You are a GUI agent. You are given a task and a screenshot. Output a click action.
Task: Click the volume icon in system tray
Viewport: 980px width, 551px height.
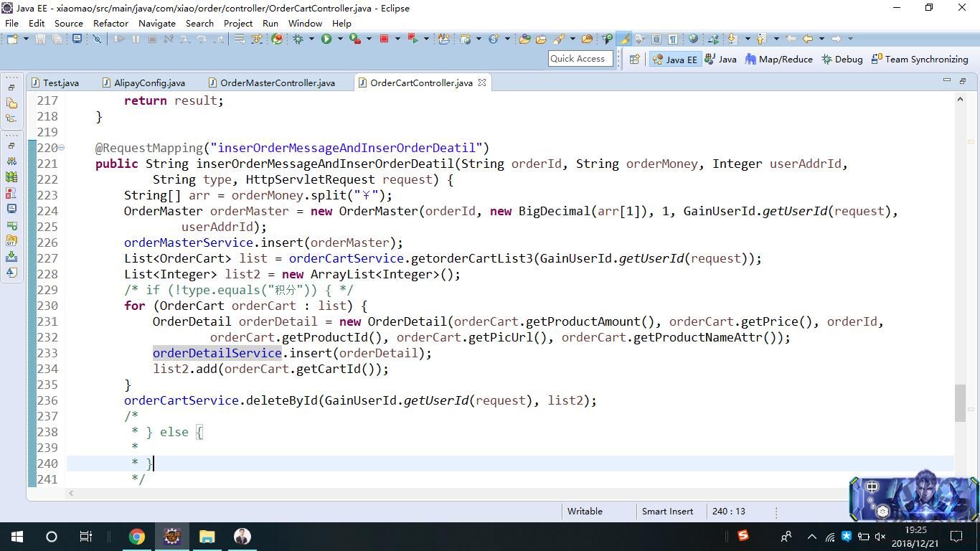880,537
